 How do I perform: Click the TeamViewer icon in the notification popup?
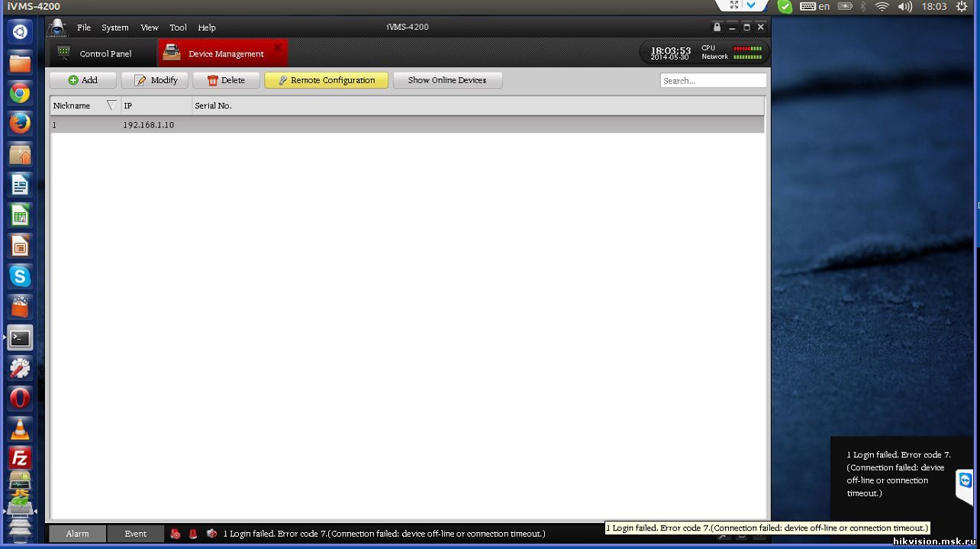coord(965,481)
